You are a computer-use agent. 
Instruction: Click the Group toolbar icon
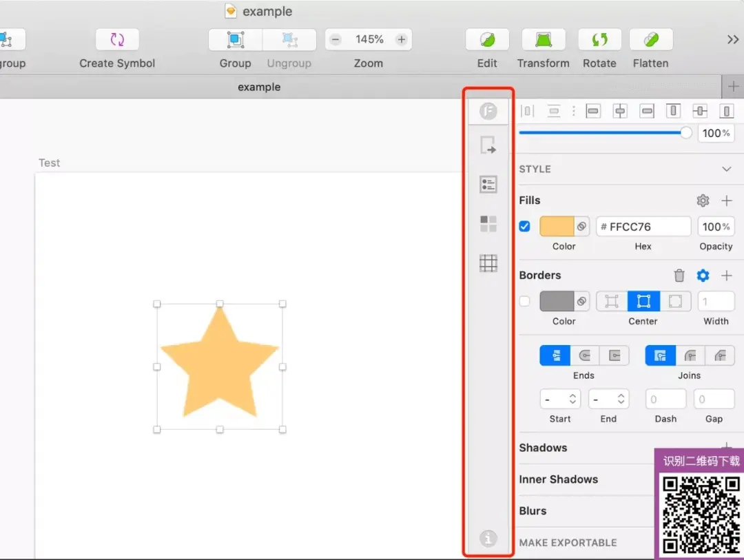pos(236,39)
